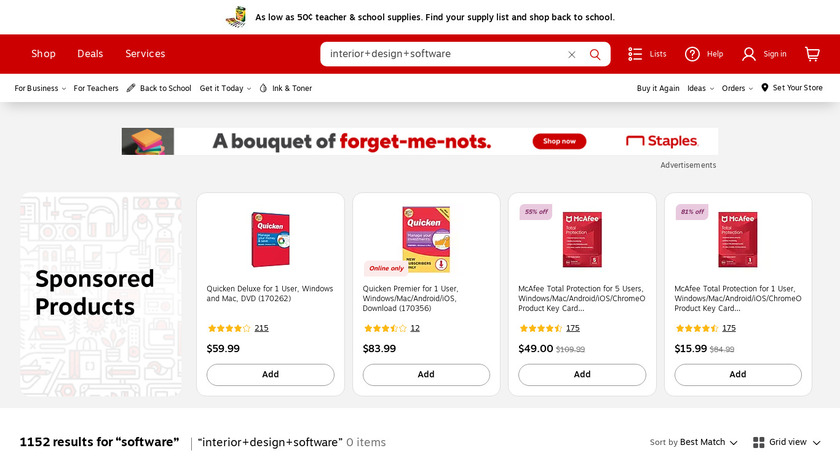Open the Deals menu

(x=90, y=54)
